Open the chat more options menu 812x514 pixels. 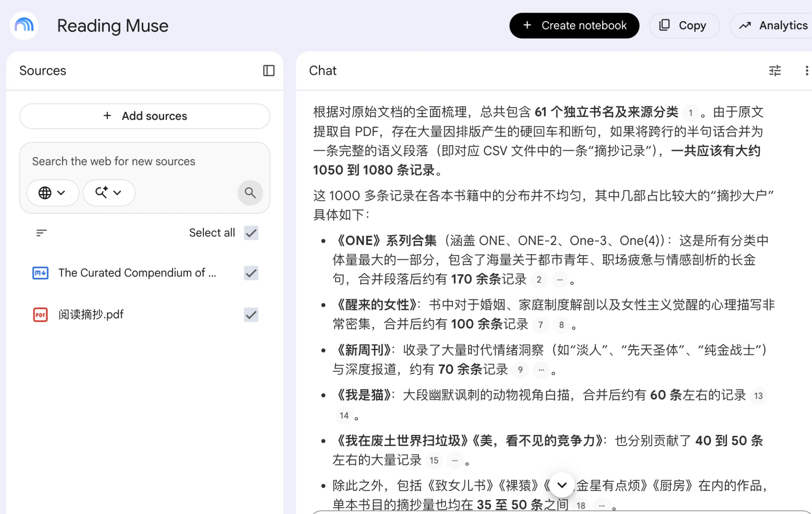click(807, 71)
